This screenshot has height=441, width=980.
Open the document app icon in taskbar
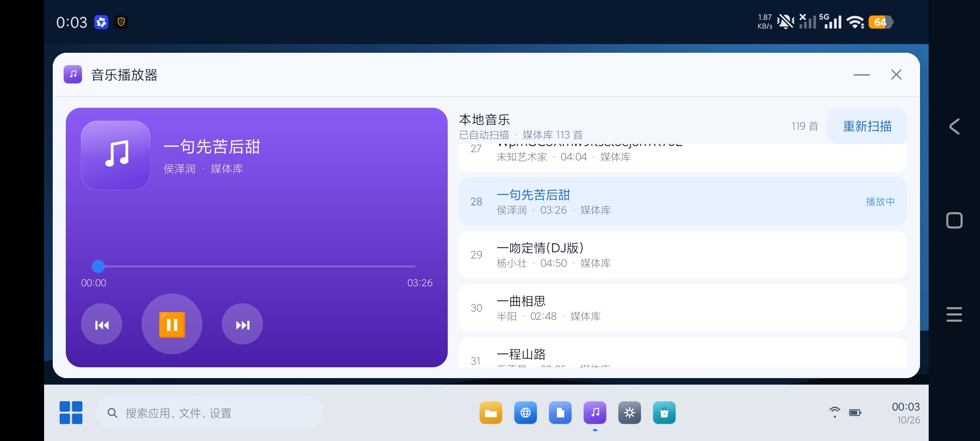(560, 412)
